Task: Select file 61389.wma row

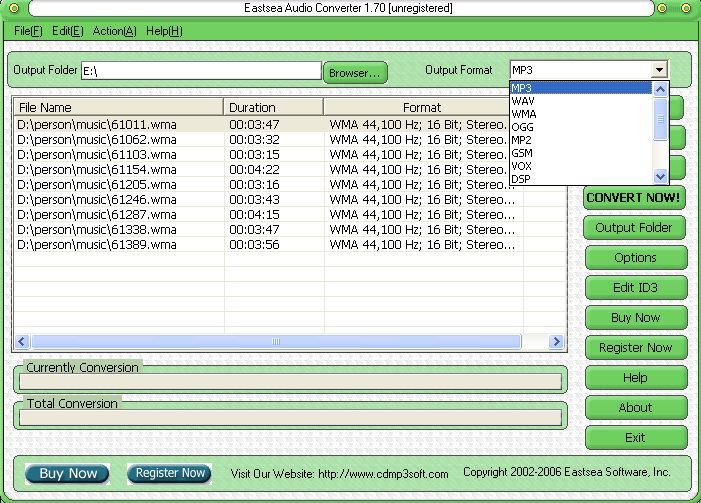Action: tap(268, 245)
